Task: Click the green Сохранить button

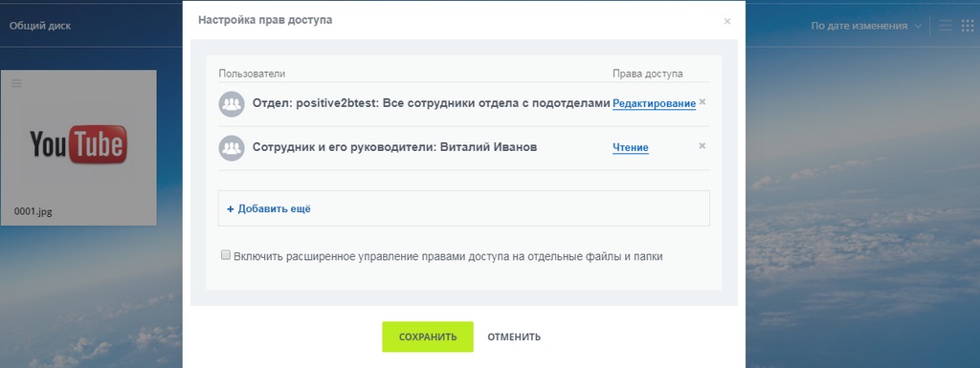Action: (428, 336)
